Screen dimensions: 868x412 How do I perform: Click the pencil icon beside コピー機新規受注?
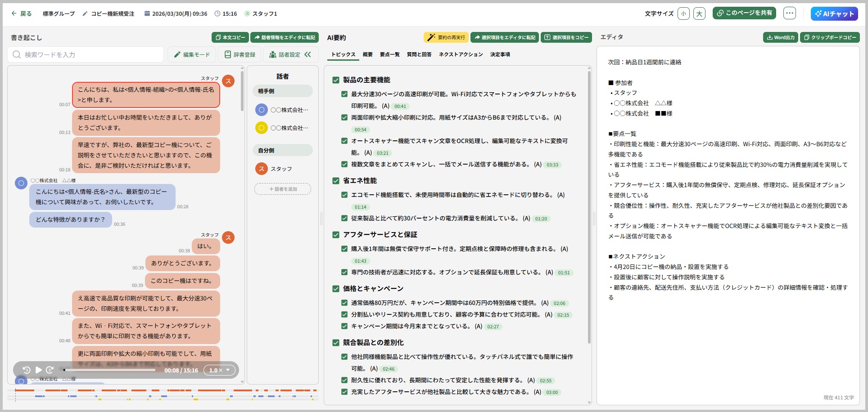(x=85, y=13)
